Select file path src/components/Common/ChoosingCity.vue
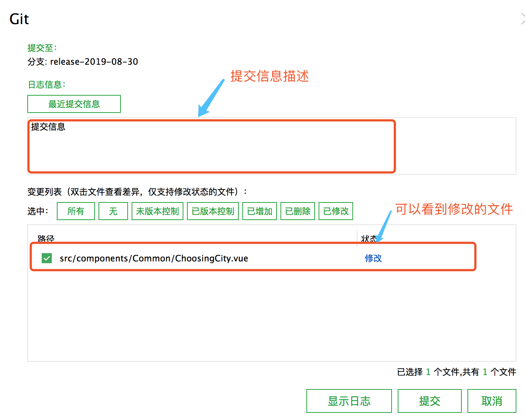Screen dimensions: 525x420 tap(154, 258)
